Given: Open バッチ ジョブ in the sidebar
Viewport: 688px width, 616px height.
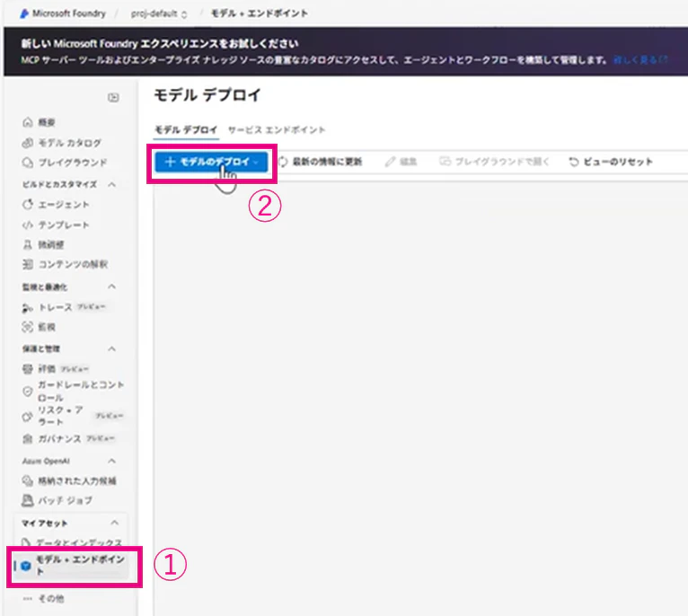Looking at the screenshot, I should point(57,500).
